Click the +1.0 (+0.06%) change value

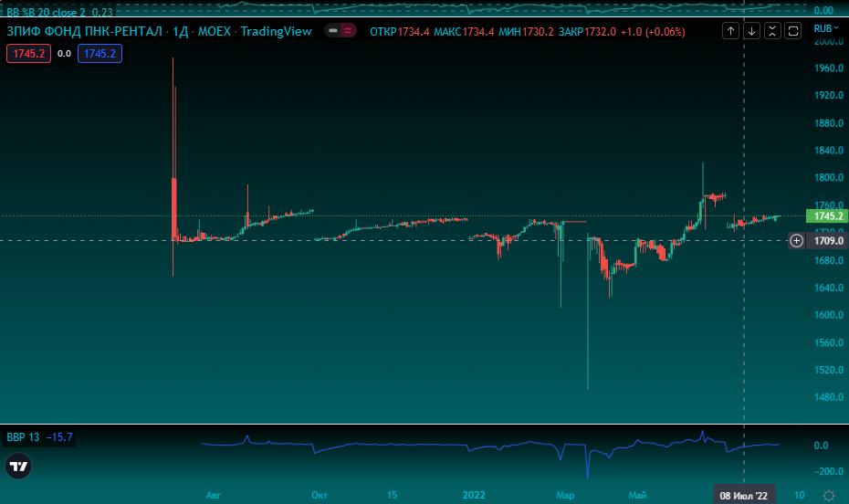click(x=653, y=31)
